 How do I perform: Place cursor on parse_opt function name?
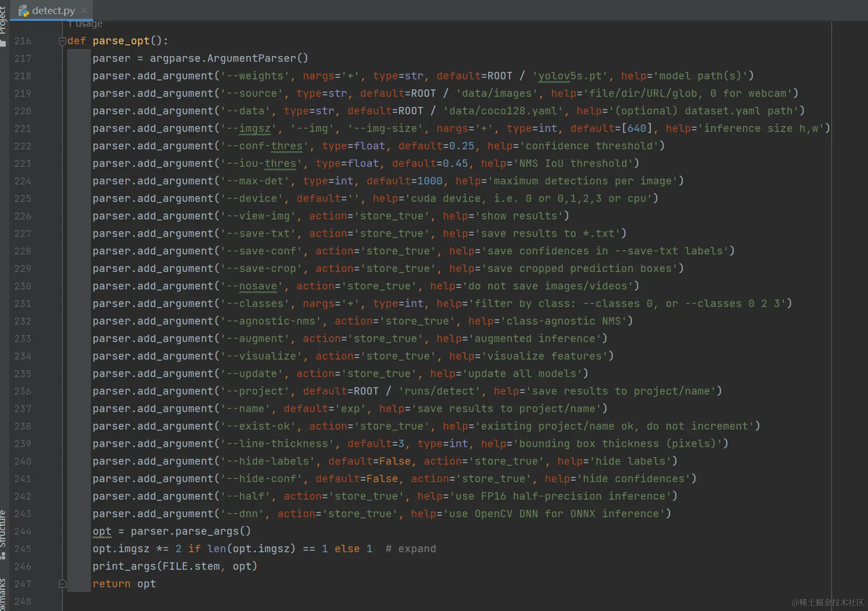tap(121, 41)
